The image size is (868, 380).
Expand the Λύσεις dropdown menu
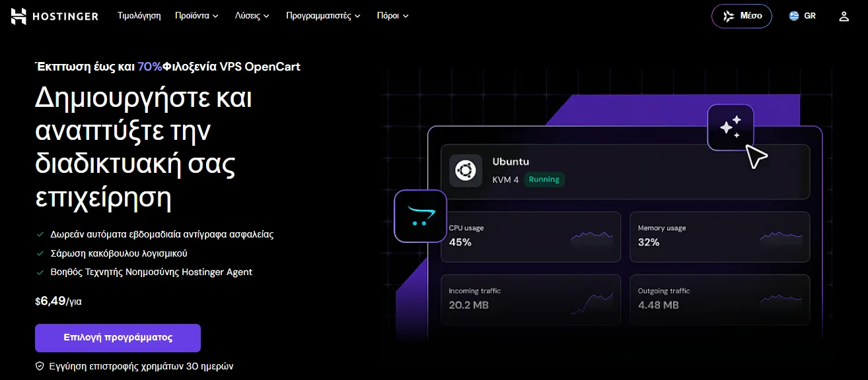click(x=252, y=16)
